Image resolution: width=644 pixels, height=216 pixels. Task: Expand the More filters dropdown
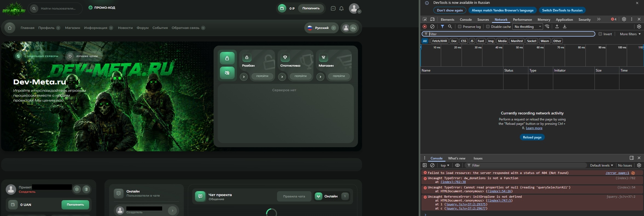tap(630, 34)
